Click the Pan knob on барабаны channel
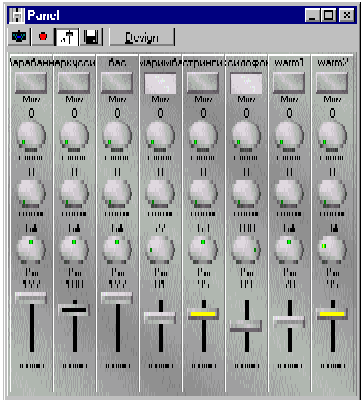363x404 pixels. coord(31,249)
